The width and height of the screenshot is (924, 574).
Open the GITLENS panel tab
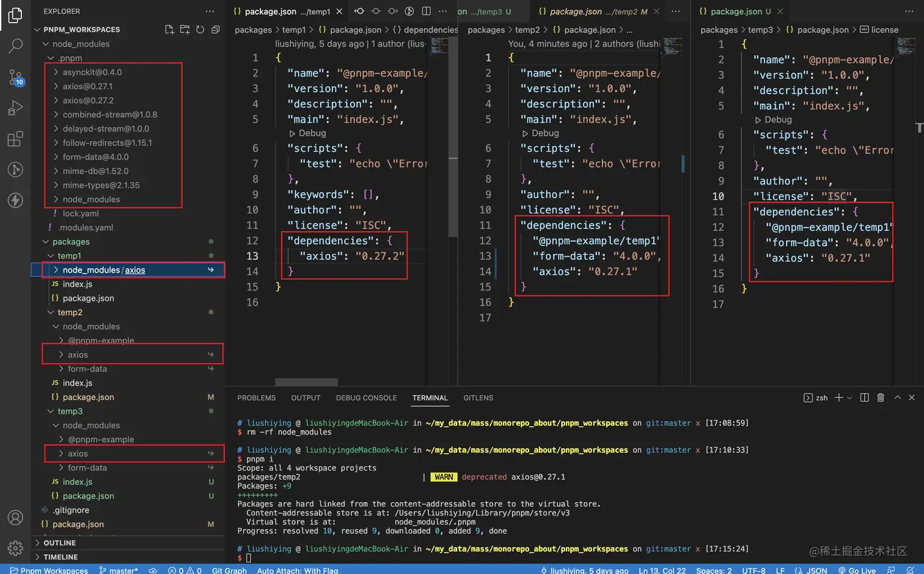pyautogui.click(x=478, y=397)
